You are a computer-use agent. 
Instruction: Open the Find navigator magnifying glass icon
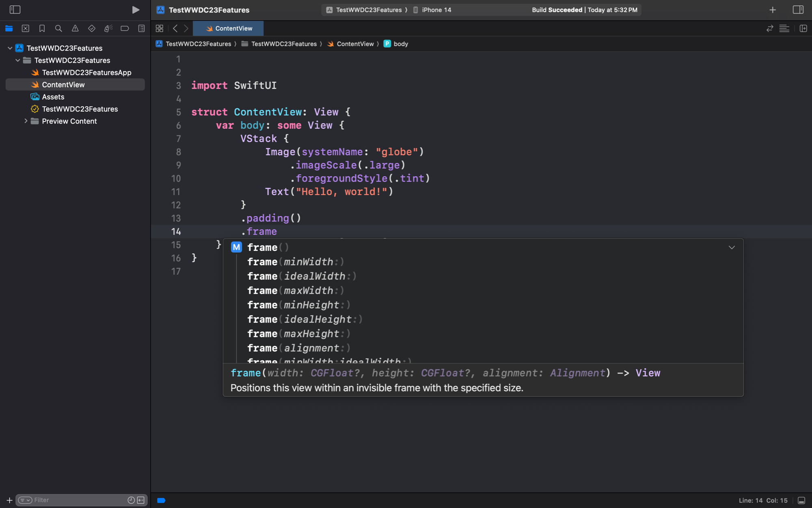58,28
